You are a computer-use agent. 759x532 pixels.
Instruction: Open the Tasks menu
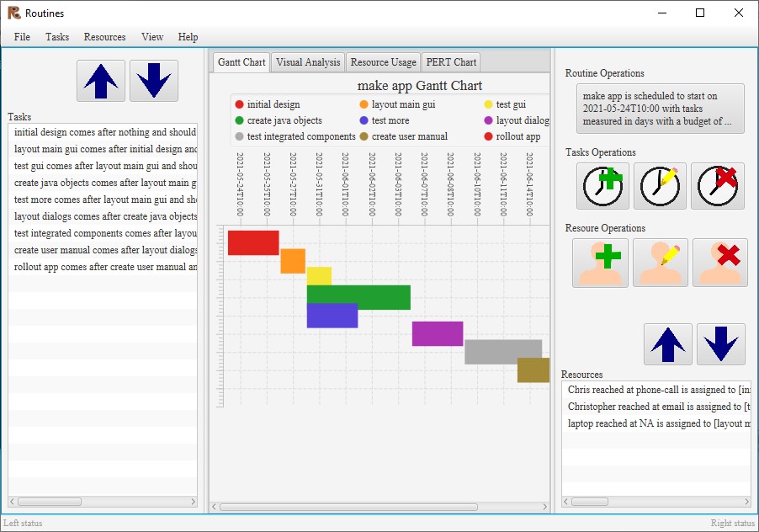point(56,37)
